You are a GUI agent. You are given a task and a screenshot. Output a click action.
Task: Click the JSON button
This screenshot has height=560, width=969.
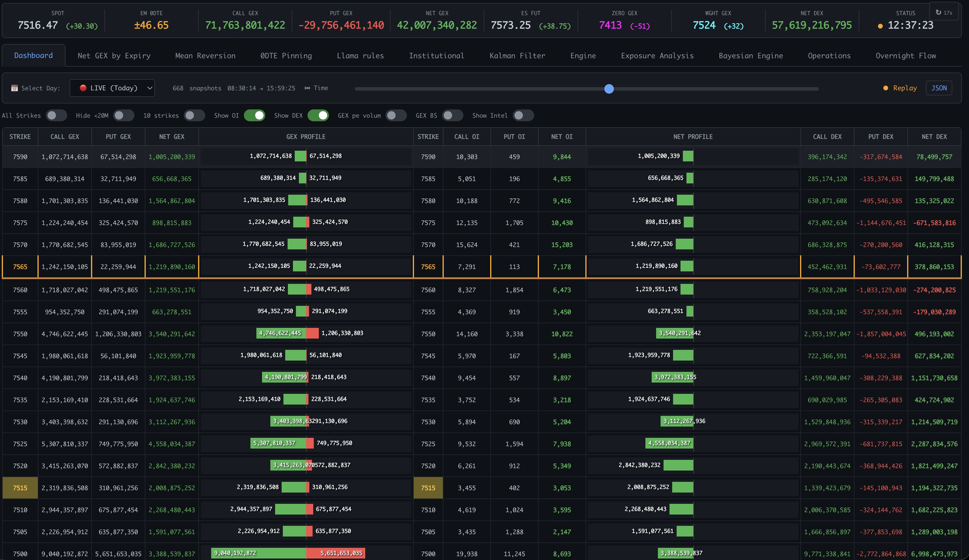pyautogui.click(x=939, y=88)
